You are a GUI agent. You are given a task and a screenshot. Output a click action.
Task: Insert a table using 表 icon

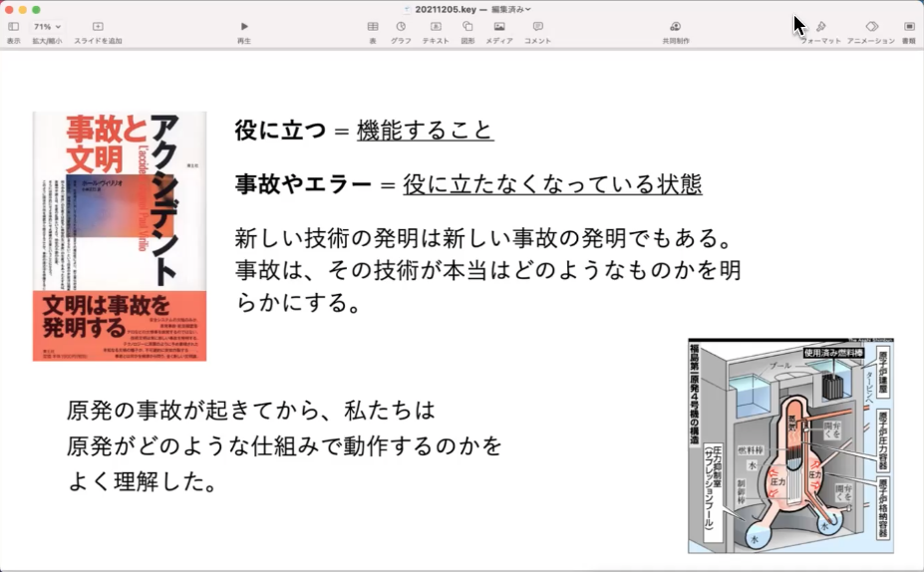373,26
